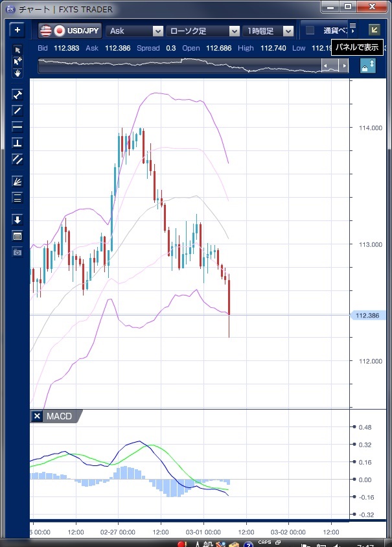Toggle the 通貨ペア checkbox
Screen dimensions: 392x547
(x=310, y=30)
